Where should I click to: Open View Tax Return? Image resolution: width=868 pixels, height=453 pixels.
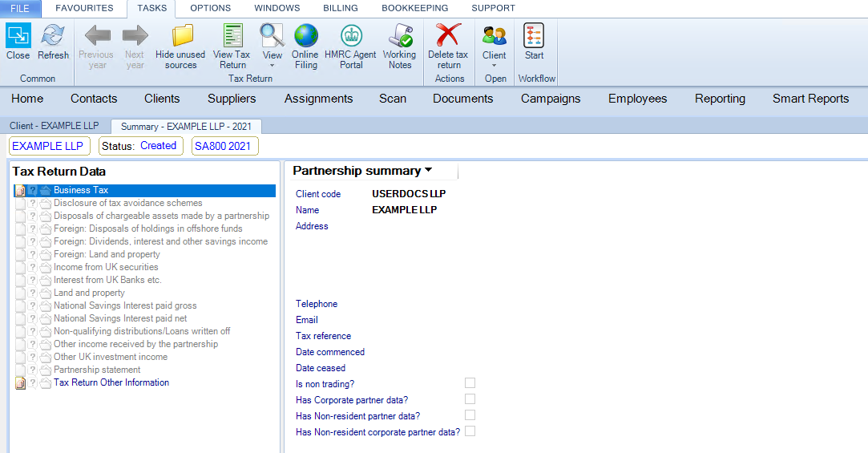tap(232, 46)
